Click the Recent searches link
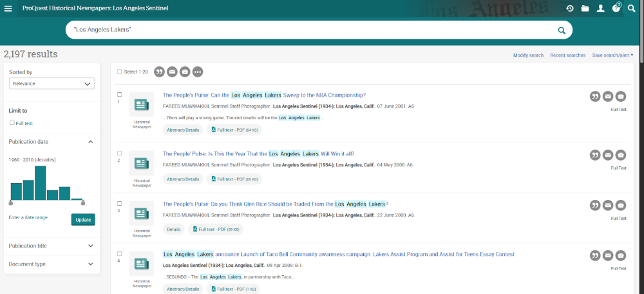 [x=567, y=55]
